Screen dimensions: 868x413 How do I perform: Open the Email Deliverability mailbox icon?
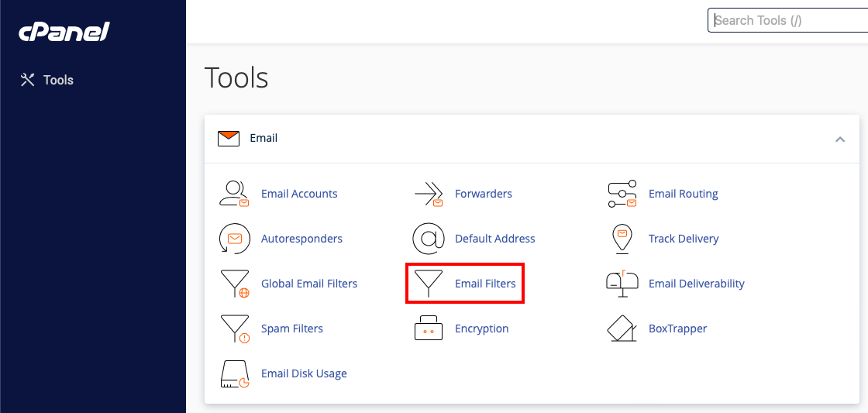[x=622, y=284]
